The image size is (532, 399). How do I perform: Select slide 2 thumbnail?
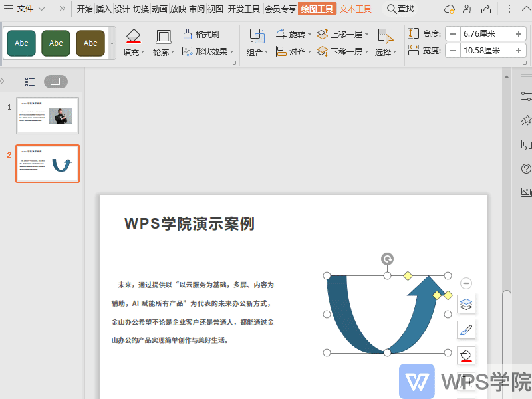[47, 164]
